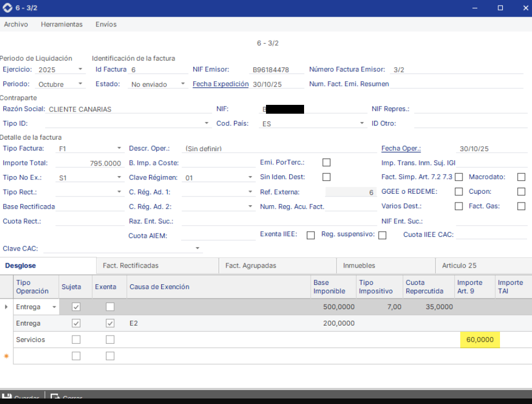
Task: Click the 7,00 Tipo Impositivo cell
Action: click(380, 307)
